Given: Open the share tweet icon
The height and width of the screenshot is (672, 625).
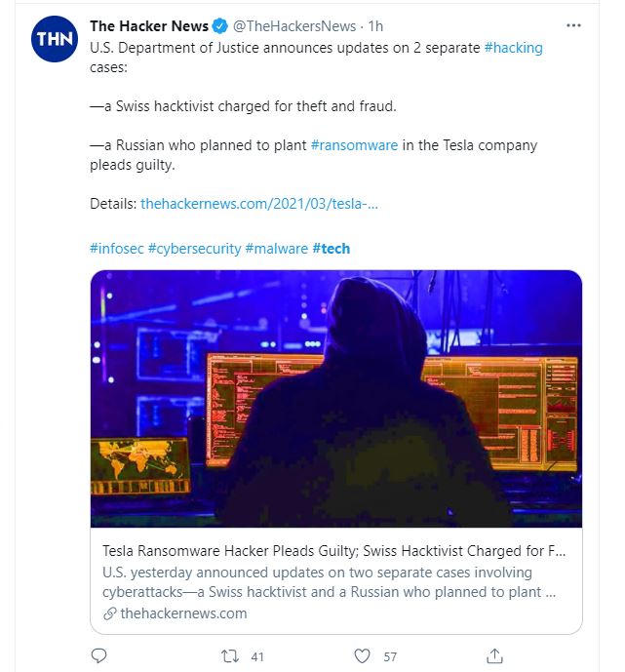Looking at the screenshot, I should tap(494, 655).
